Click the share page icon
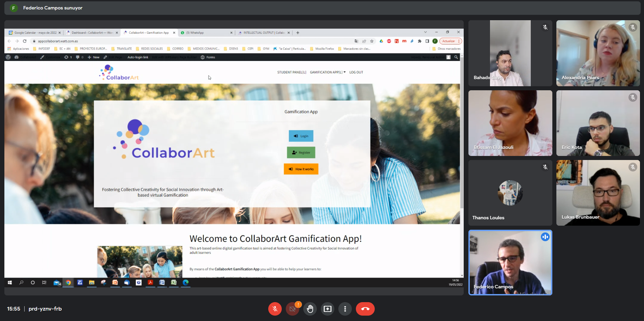The image size is (644, 321). pos(364,41)
